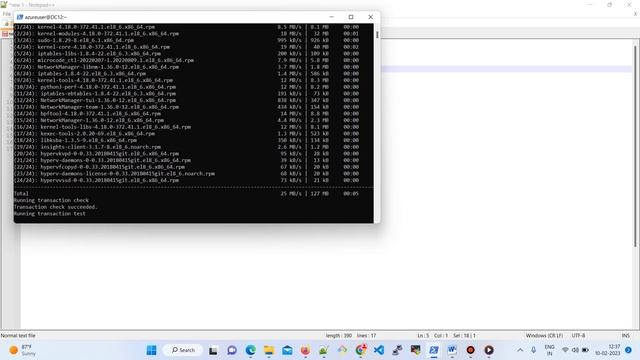Click the terminal window vertical scrollbar thumb
The height and width of the screenshot is (360, 640).
pyautogui.click(x=377, y=35)
